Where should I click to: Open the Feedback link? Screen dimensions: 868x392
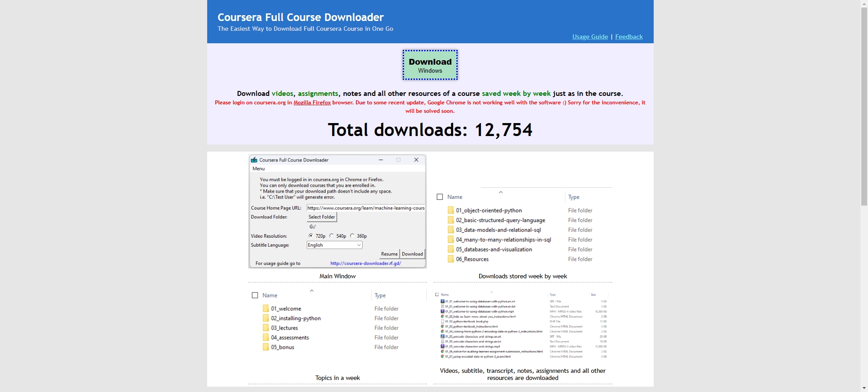pyautogui.click(x=629, y=37)
